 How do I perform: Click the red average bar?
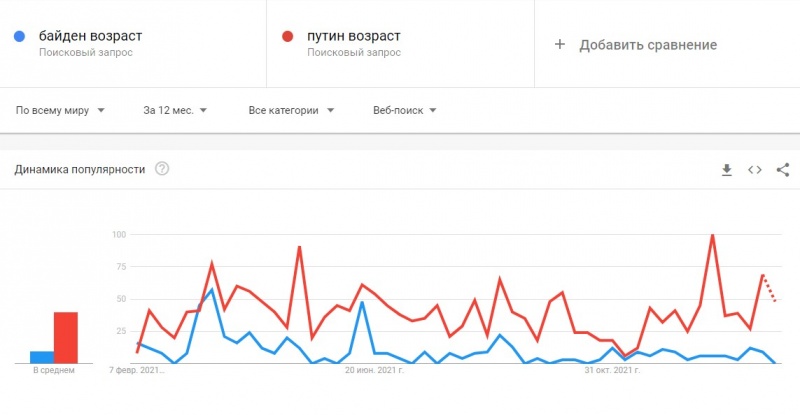pyautogui.click(x=66, y=337)
